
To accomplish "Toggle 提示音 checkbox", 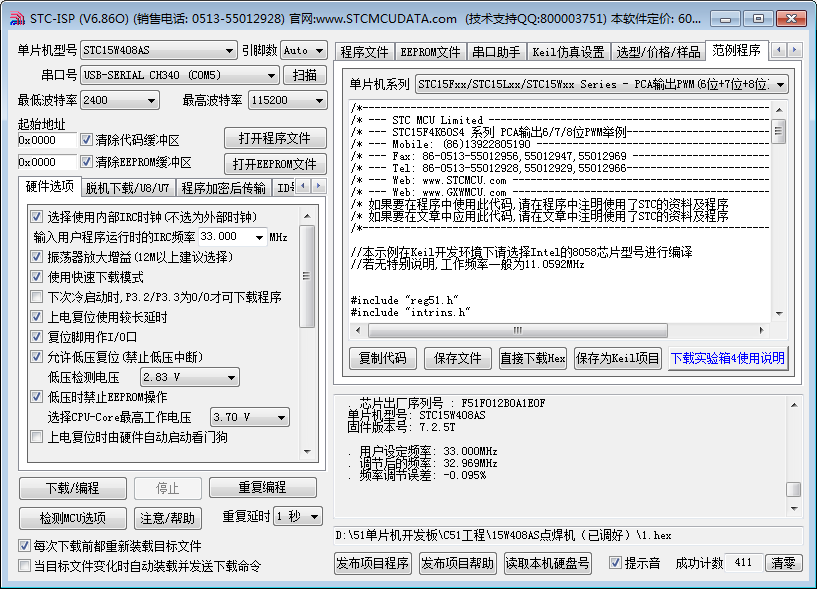I will [x=615, y=562].
